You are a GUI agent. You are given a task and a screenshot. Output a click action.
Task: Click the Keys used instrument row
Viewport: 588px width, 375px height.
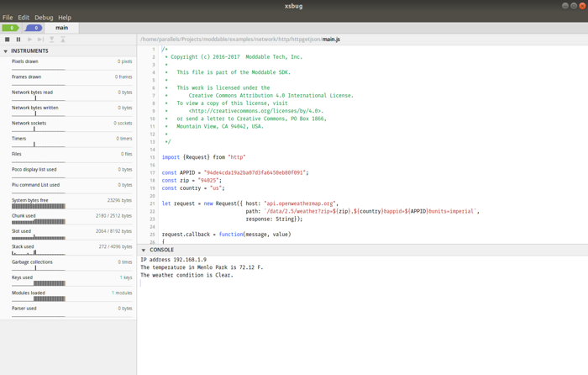[x=71, y=280]
